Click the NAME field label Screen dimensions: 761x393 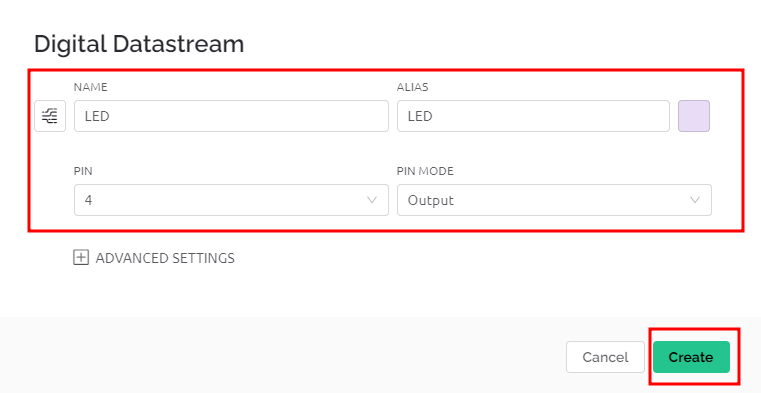(91, 87)
